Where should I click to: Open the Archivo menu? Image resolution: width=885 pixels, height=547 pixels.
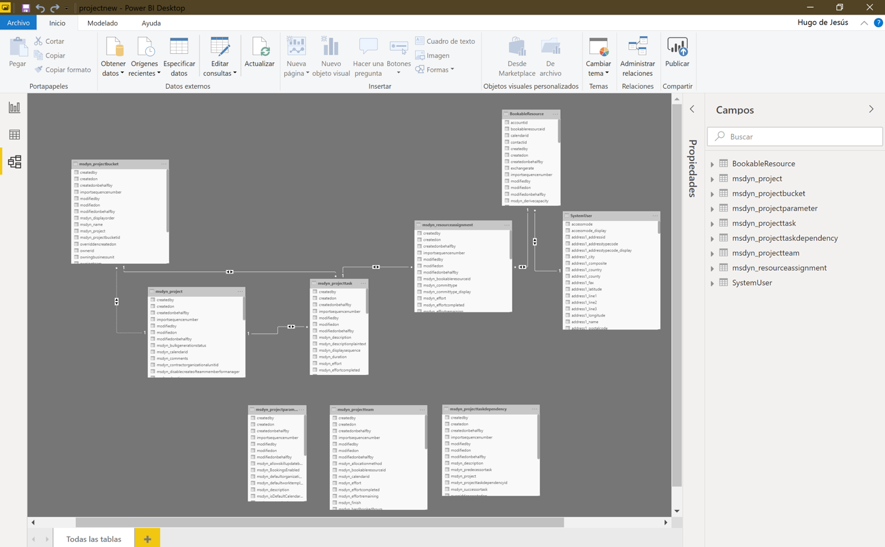pos(18,23)
